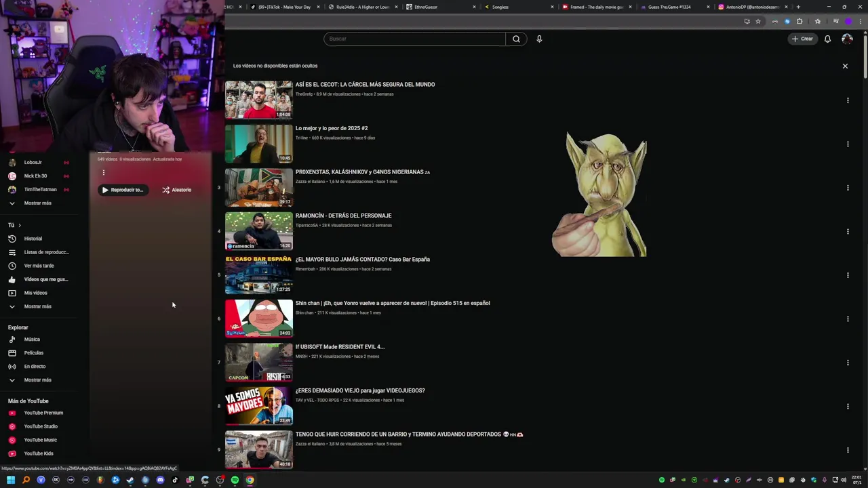
Task: Play CECOT cárcel video thumbnail
Action: (259, 100)
